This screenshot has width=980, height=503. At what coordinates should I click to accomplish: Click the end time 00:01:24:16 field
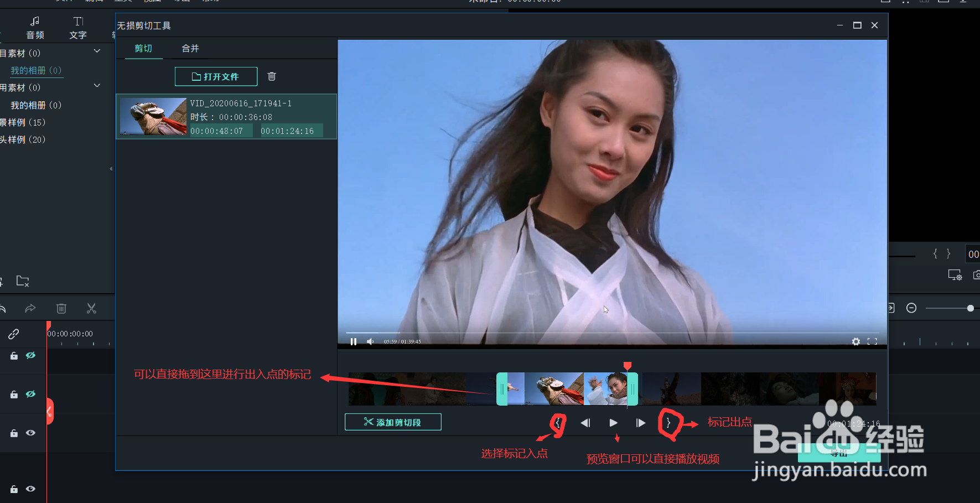(291, 131)
